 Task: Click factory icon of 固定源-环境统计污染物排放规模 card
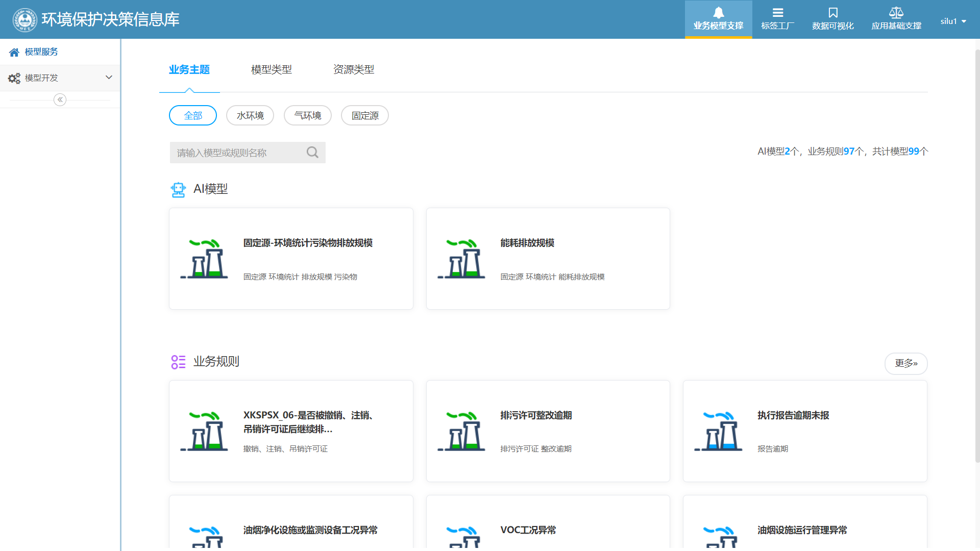tap(204, 259)
